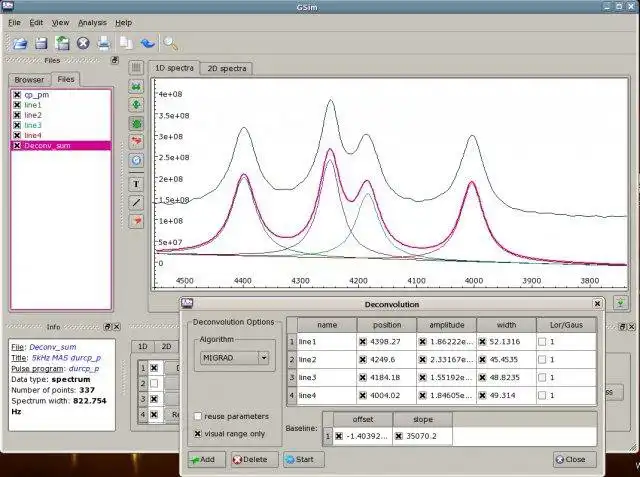The height and width of the screenshot is (477, 640).
Task: Click the magnifier zoom toolbar icon
Action: coord(171,43)
